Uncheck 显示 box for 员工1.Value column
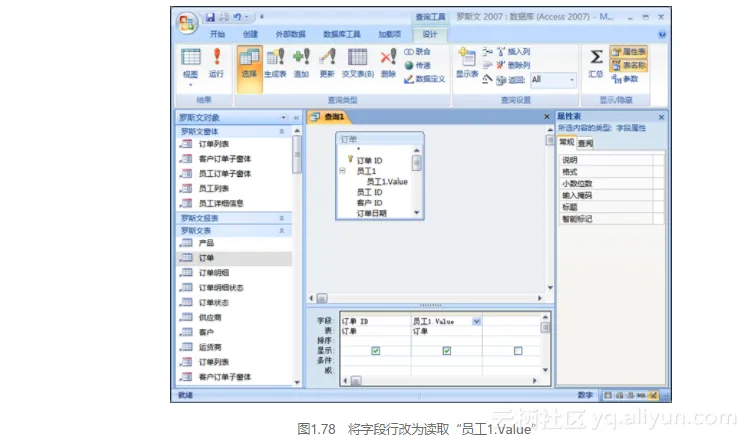748x441 pixels. [447, 351]
